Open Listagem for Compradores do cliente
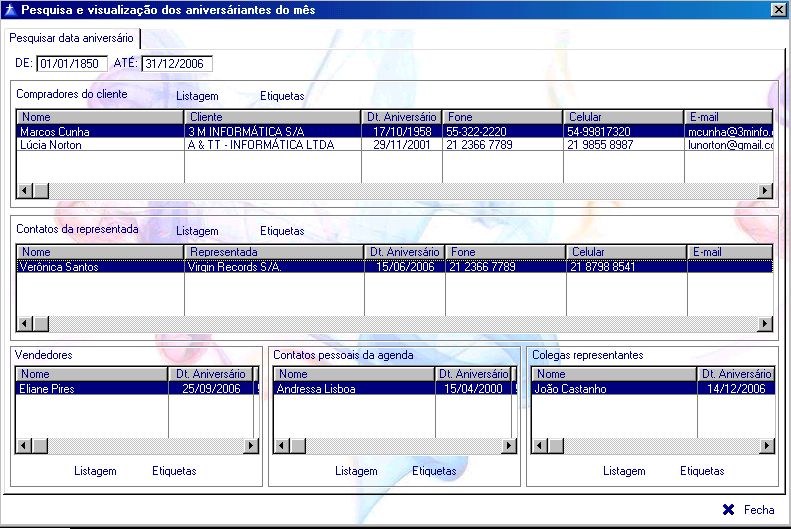The image size is (791, 529). click(x=197, y=96)
